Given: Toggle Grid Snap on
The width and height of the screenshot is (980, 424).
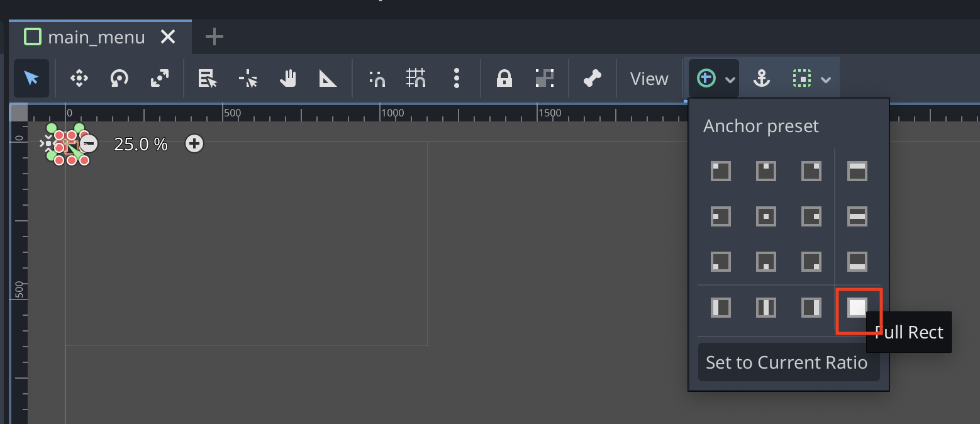Looking at the screenshot, I should 415,78.
